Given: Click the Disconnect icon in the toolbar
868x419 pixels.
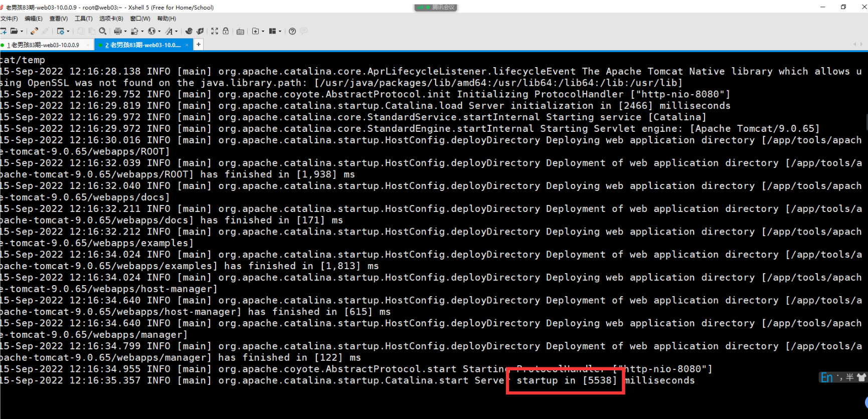Looking at the screenshot, I should [x=45, y=31].
